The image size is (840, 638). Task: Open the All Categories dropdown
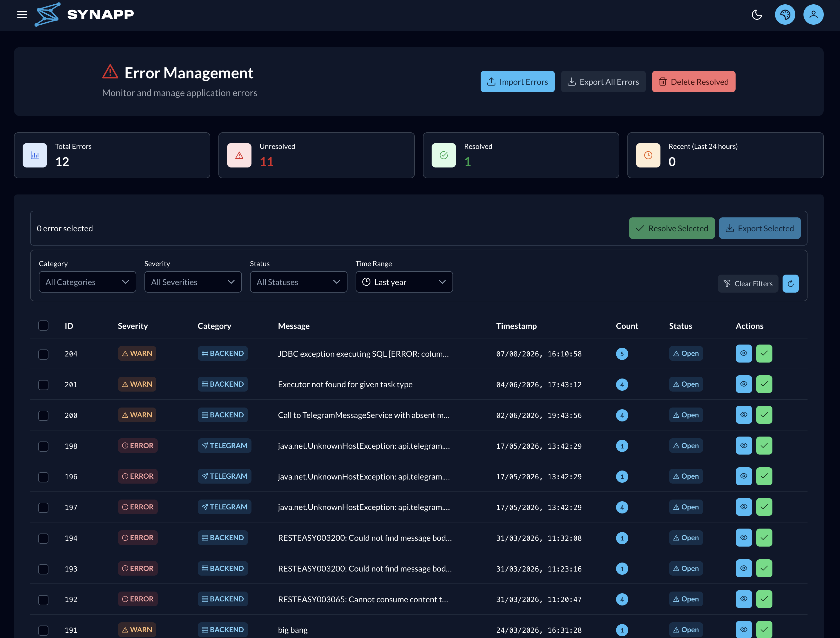tap(87, 282)
